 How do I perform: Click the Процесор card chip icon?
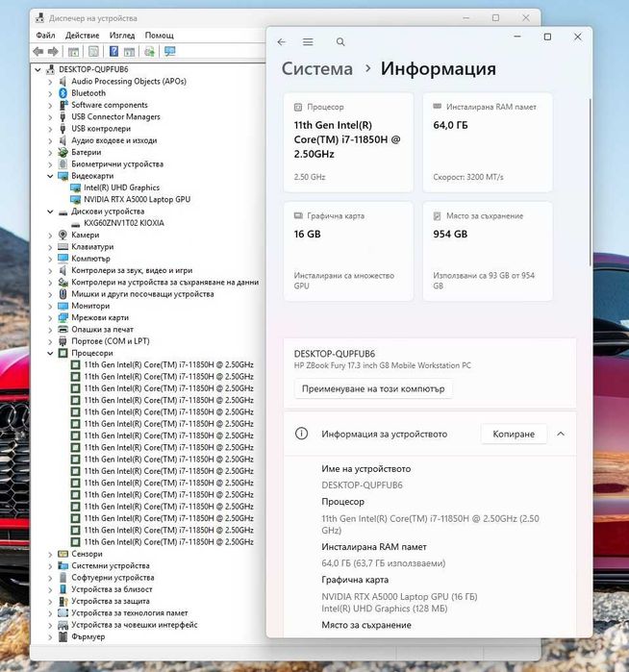[298, 107]
